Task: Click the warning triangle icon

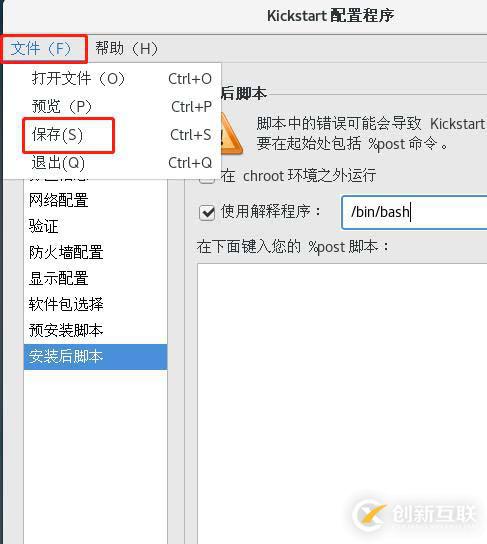Action: (231, 135)
